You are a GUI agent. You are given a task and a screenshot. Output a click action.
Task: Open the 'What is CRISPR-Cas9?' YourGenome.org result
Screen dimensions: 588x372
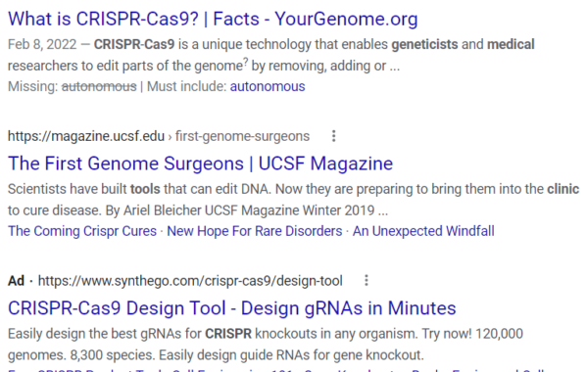213,20
